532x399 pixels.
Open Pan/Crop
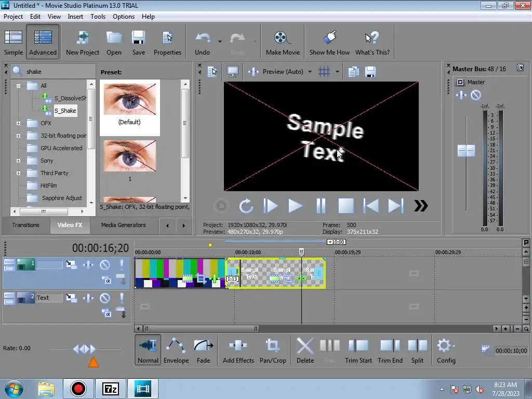(x=273, y=350)
